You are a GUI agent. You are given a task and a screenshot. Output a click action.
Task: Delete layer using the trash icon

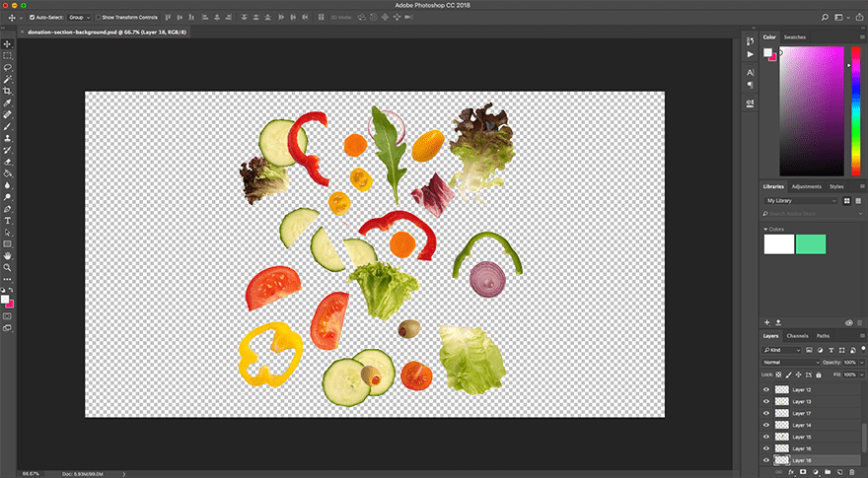(x=851, y=472)
